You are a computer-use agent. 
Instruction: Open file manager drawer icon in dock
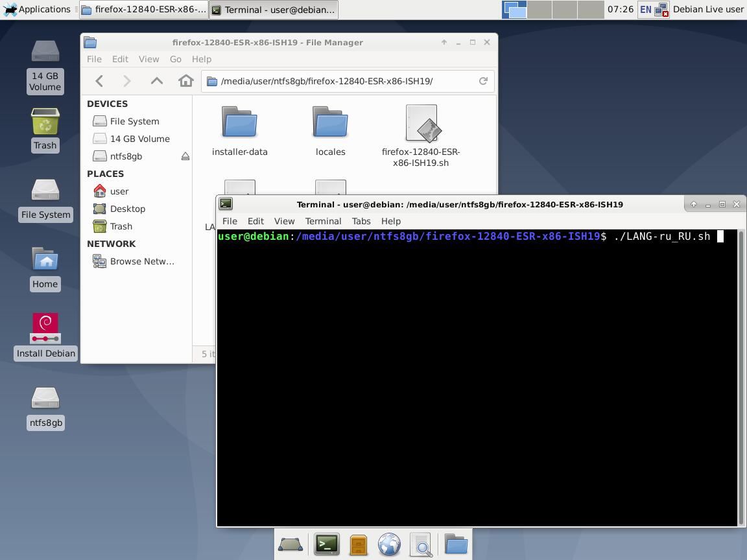point(358,544)
